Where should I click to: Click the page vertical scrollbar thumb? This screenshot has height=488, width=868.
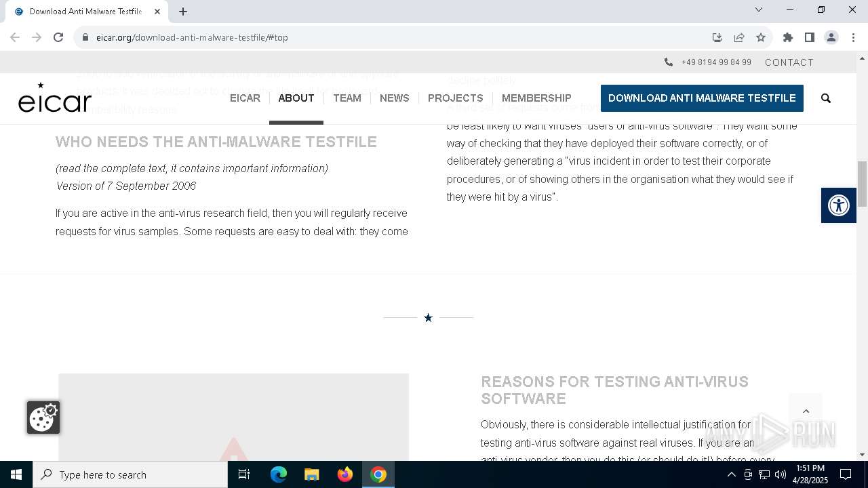pos(862,184)
